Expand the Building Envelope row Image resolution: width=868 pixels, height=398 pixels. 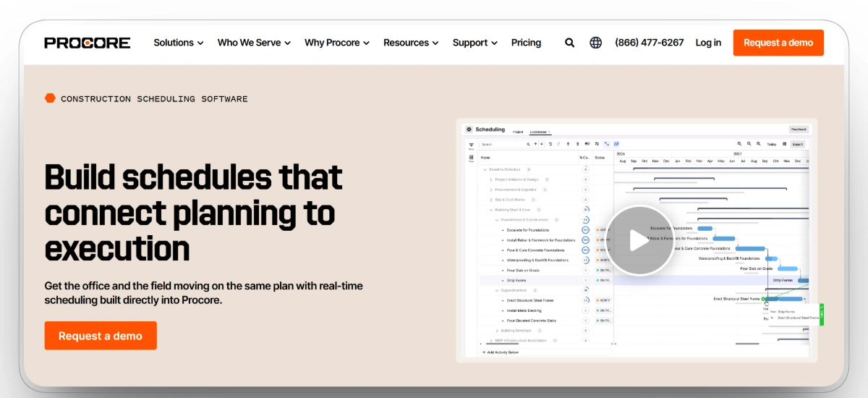point(497,330)
